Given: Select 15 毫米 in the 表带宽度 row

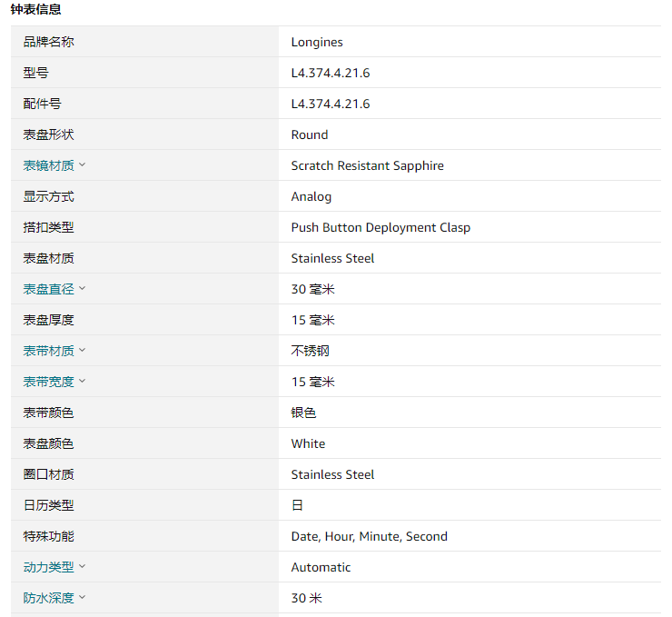Looking at the screenshot, I should (x=313, y=382).
